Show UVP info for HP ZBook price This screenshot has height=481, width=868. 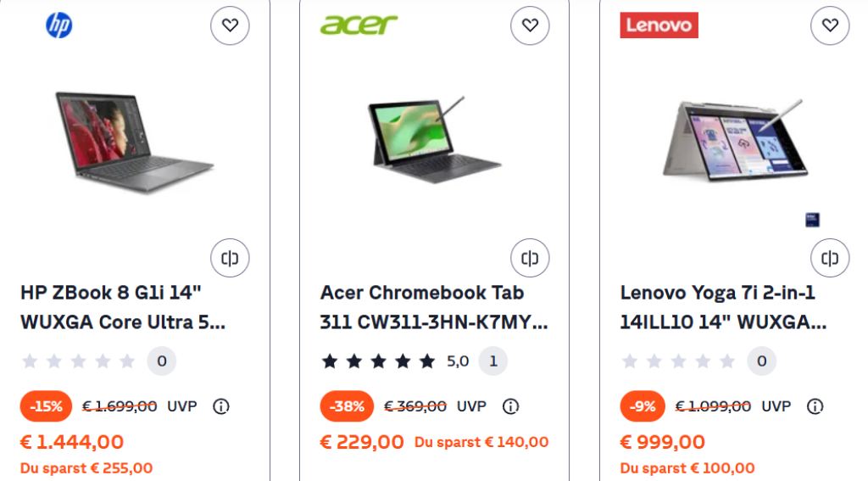[221, 406]
